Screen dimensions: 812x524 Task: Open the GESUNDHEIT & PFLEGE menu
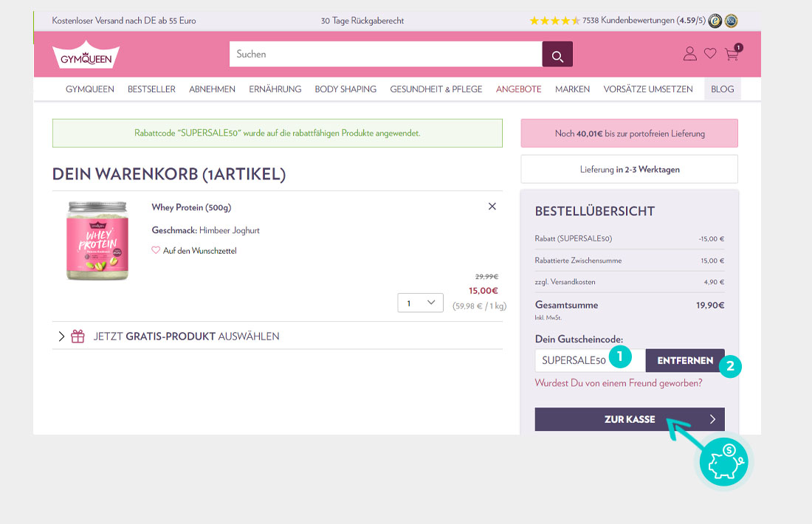(x=436, y=89)
